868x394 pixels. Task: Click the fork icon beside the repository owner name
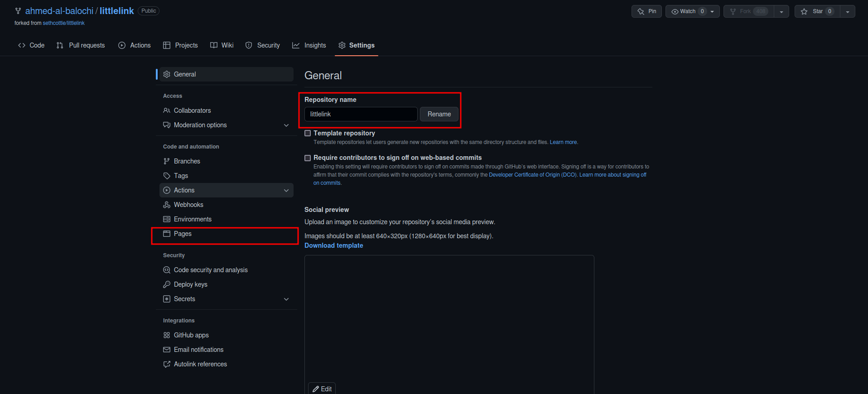(x=18, y=11)
